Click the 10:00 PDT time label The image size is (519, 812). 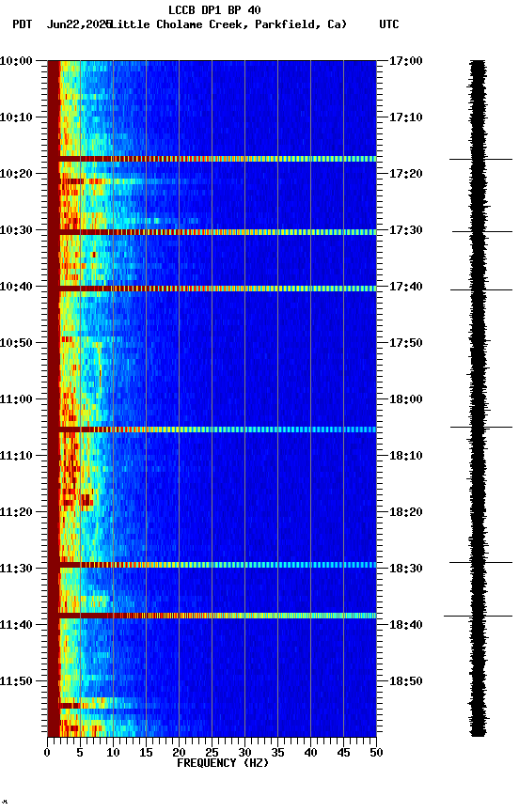coord(16,61)
